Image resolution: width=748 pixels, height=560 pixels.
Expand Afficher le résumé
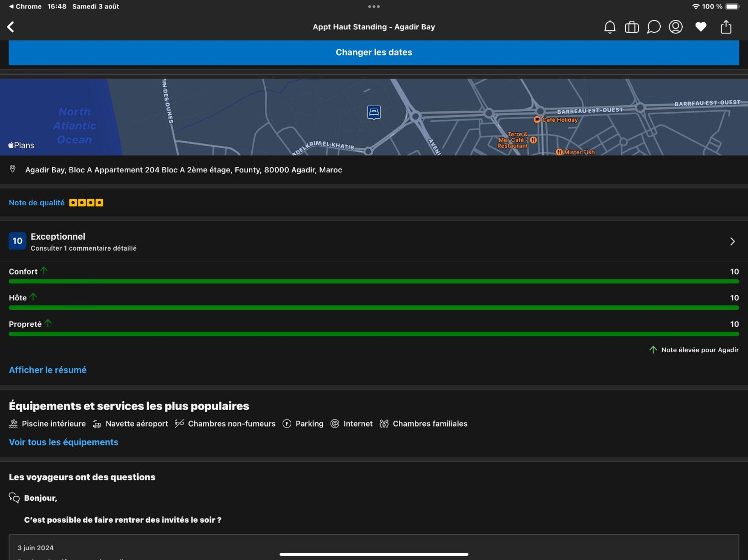click(48, 370)
